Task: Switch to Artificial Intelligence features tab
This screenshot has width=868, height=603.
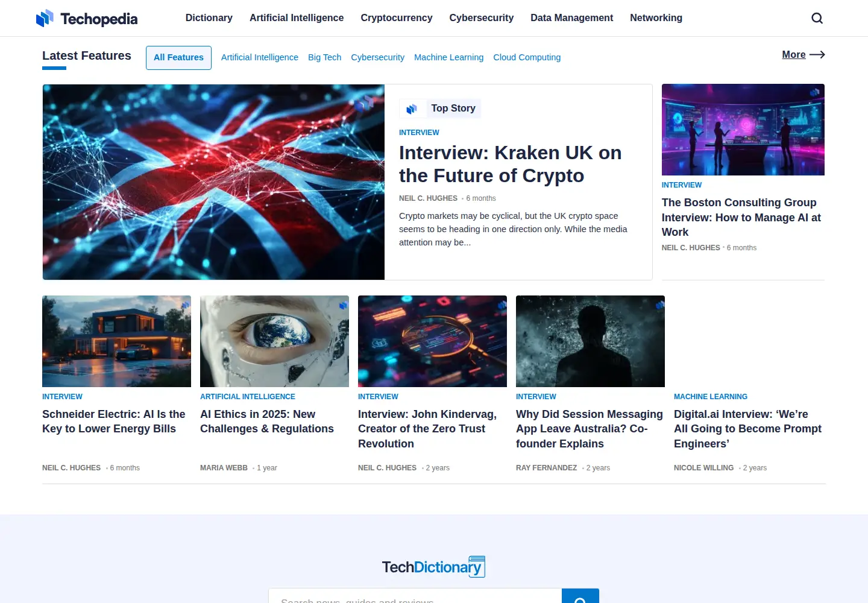Action: point(260,57)
